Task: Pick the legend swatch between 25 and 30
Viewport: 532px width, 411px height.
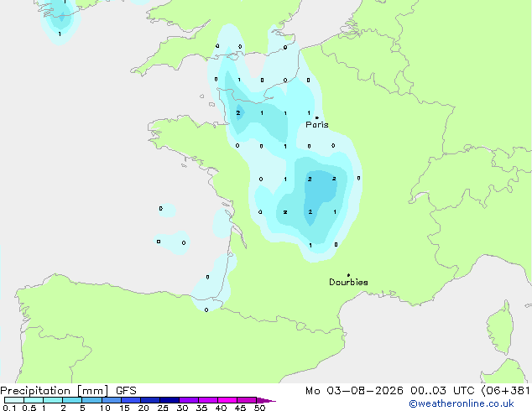Action: pos(170,400)
